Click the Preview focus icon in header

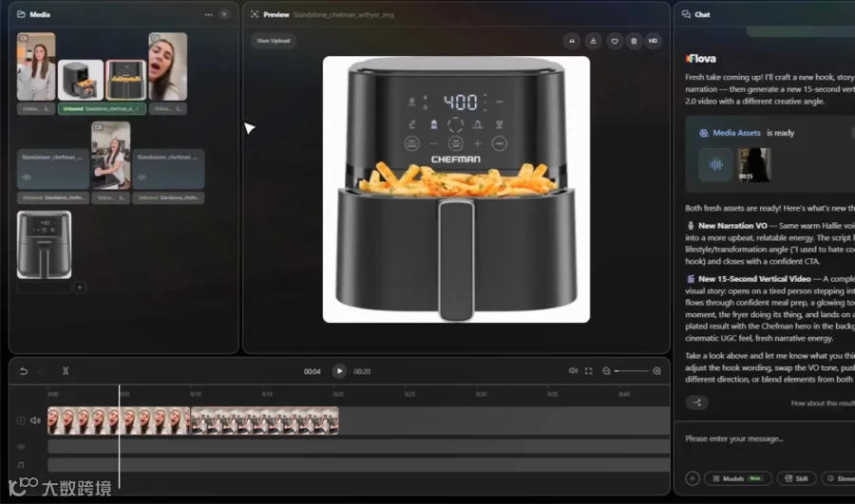click(x=255, y=14)
